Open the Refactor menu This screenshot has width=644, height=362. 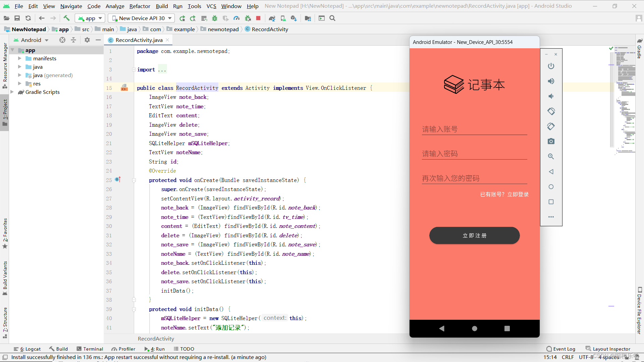click(x=140, y=6)
